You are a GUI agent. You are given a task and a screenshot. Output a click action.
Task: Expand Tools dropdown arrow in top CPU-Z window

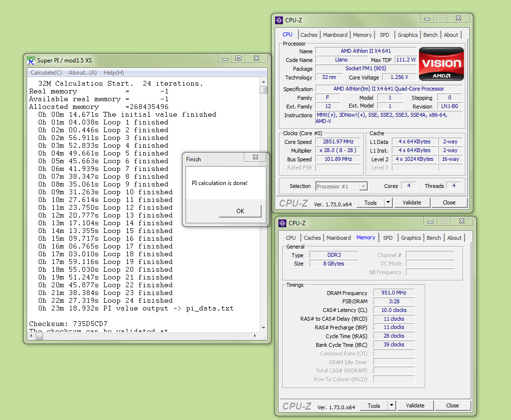(388, 202)
